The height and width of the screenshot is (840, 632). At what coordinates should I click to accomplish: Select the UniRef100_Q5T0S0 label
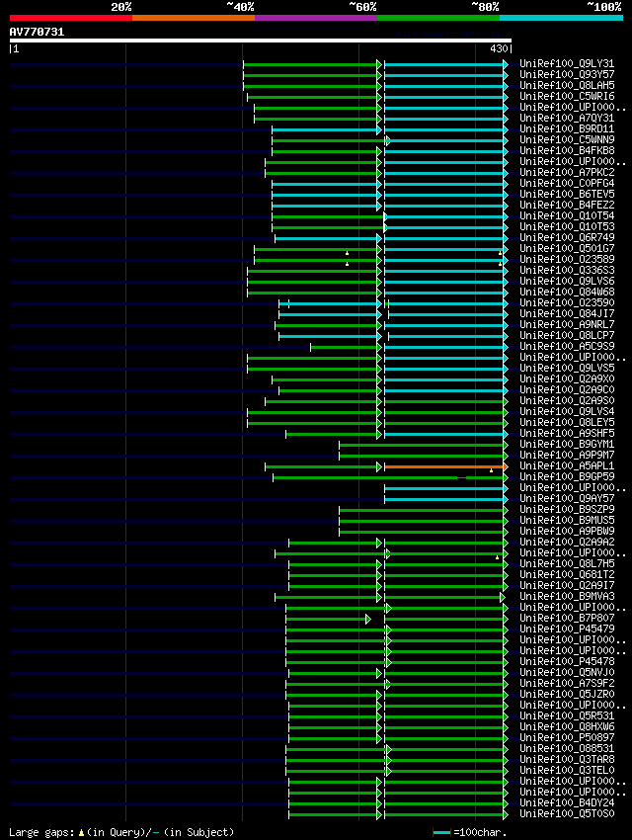(x=567, y=813)
